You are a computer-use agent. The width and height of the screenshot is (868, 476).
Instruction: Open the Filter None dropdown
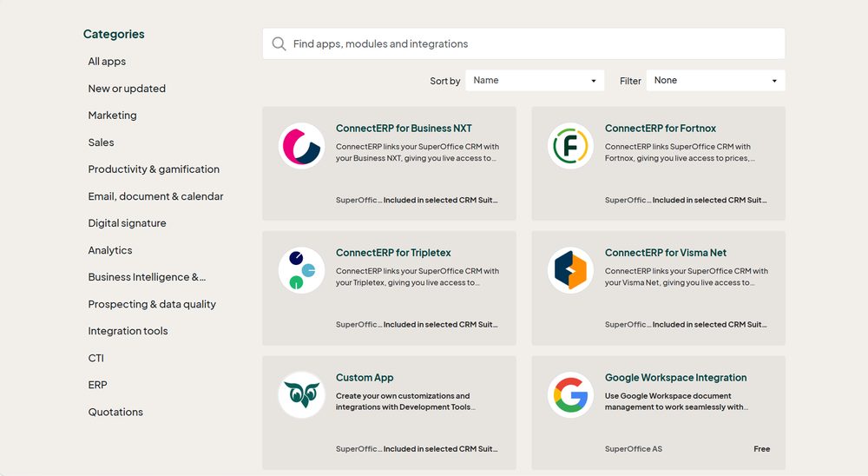coord(715,81)
